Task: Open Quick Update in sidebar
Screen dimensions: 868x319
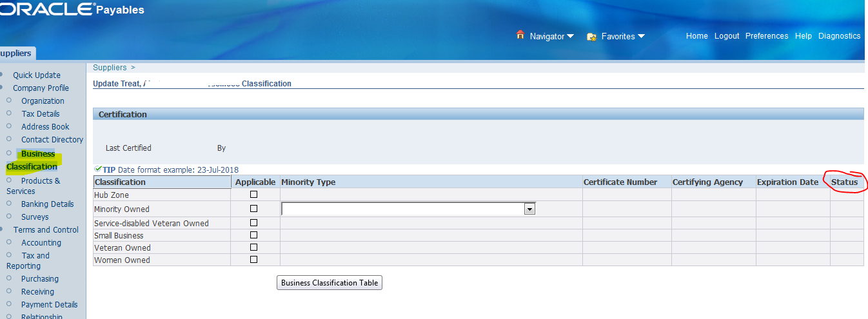Action: (x=37, y=75)
